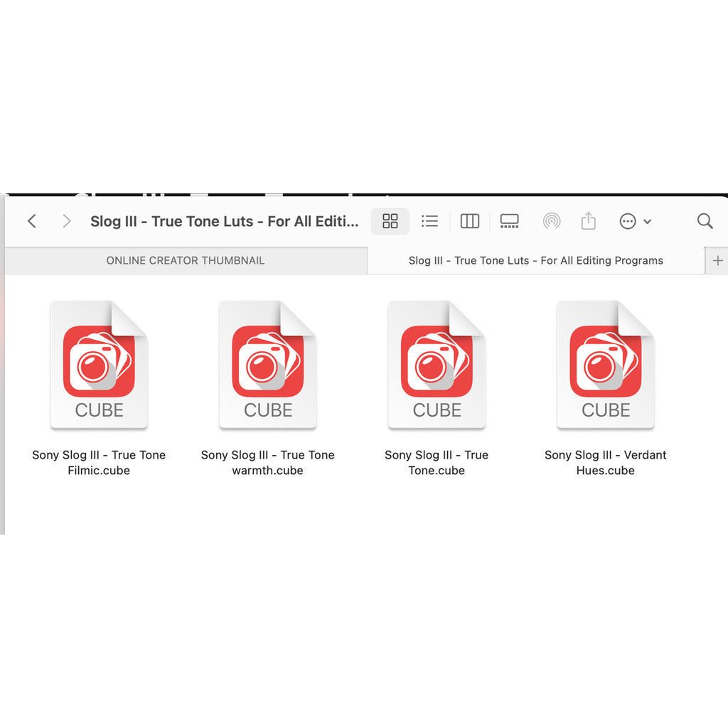Open the ellipsis action menu
Viewport: 728px width, 728px height.
(x=635, y=221)
